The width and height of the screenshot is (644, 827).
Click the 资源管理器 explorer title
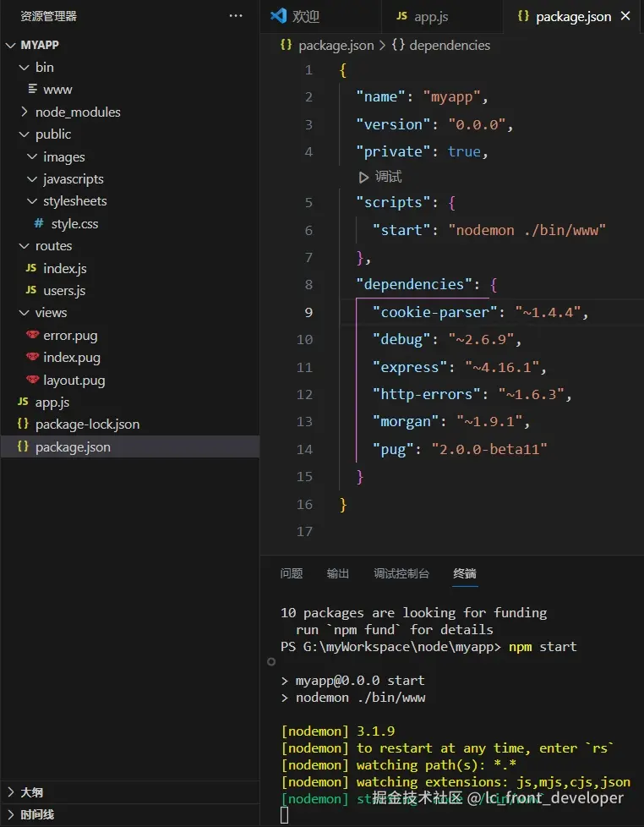click(x=48, y=16)
